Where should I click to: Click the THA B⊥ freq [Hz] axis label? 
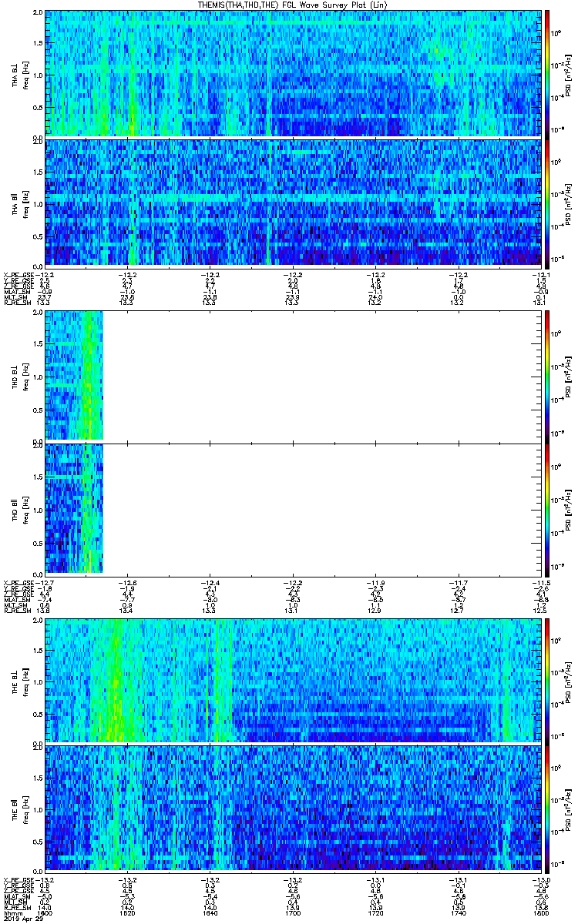point(25,75)
